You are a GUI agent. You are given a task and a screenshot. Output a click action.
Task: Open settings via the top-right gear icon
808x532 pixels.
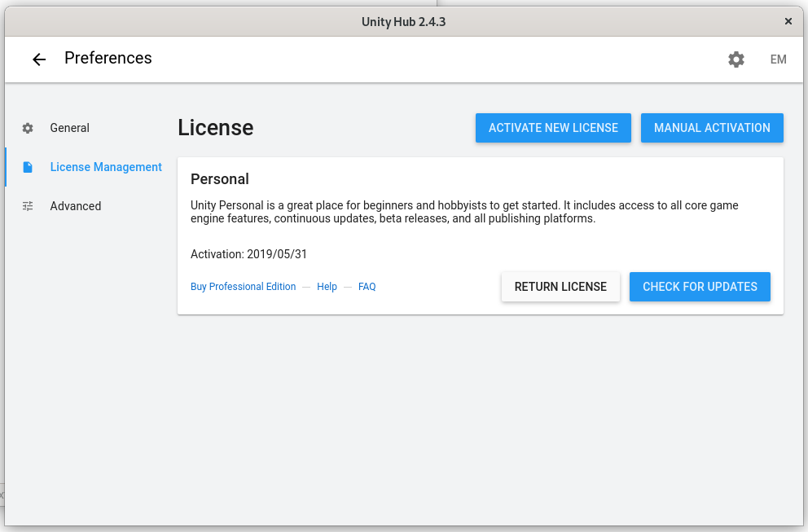click(736, 59)
